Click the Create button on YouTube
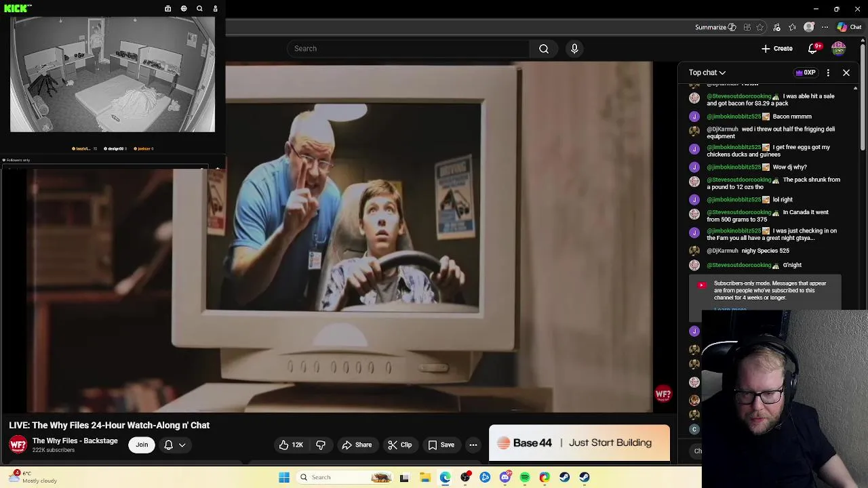 [x=777, y=49]
